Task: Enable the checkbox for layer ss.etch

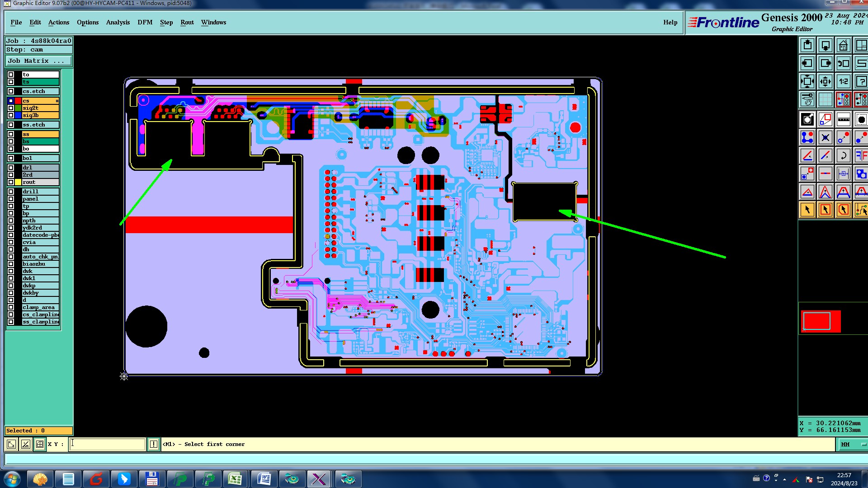Action: 11,125
